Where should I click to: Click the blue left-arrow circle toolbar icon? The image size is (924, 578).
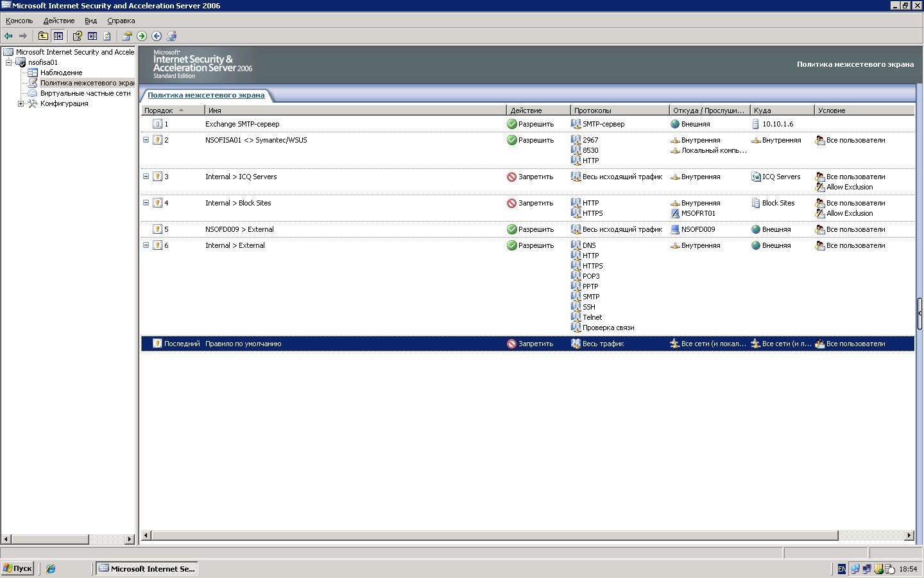(x=157, y=36)
